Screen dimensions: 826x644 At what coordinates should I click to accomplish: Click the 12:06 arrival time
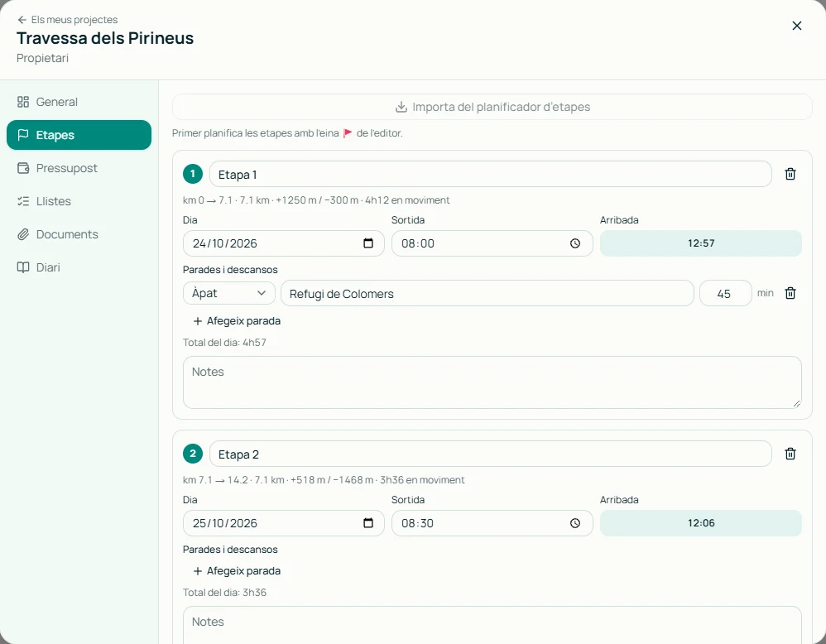tap(701, 523)
